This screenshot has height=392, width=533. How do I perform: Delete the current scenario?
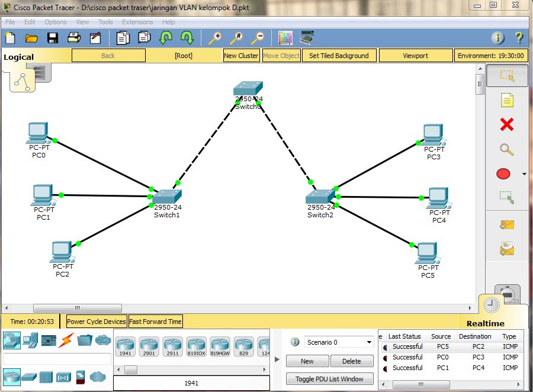tap(351, 361)
